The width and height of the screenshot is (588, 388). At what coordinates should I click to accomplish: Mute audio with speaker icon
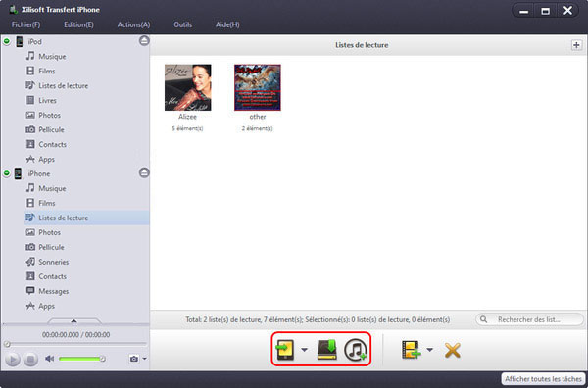coord(50,359)
